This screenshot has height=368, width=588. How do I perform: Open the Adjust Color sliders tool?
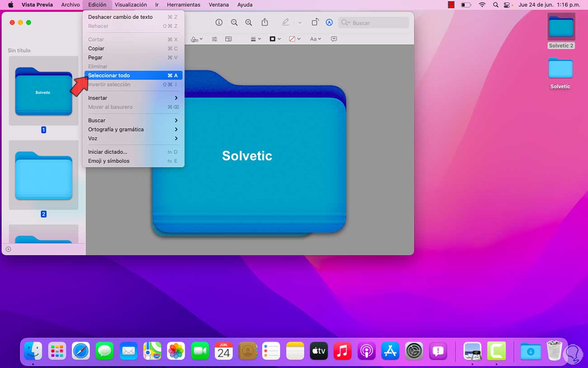click(214, 39)
